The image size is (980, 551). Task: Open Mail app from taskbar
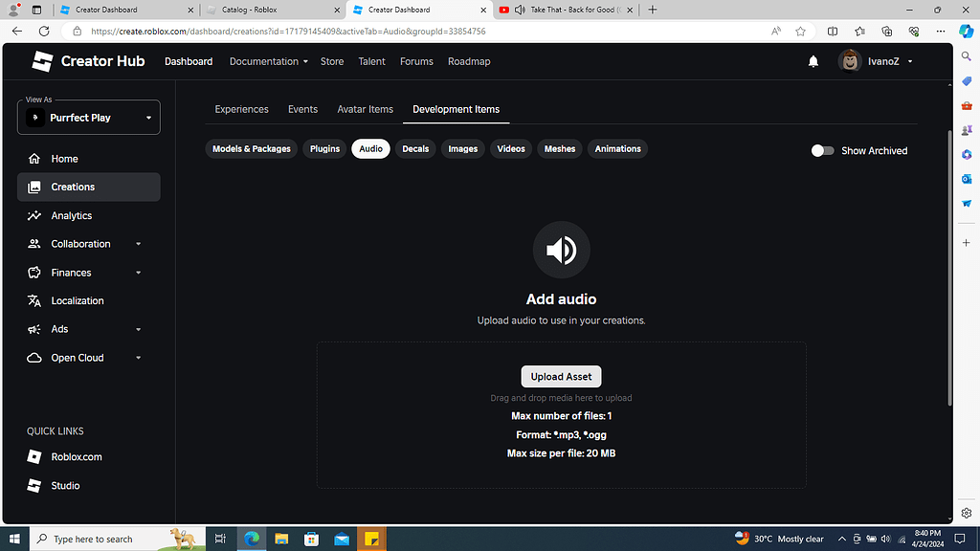click(342, 539)
